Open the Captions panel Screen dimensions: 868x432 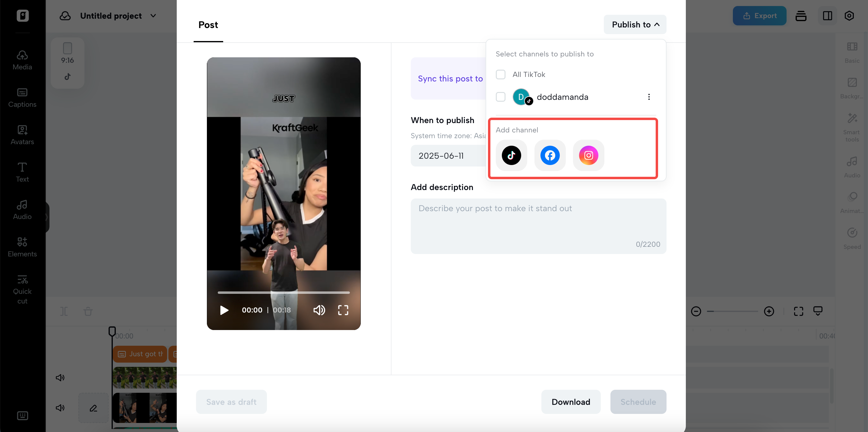22,98
